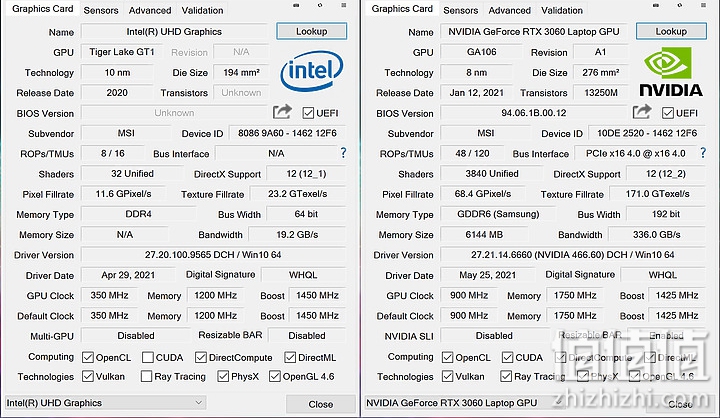Switch to Sensors tab in Intel window
720x418 pixels.
[x=101, y=10]
